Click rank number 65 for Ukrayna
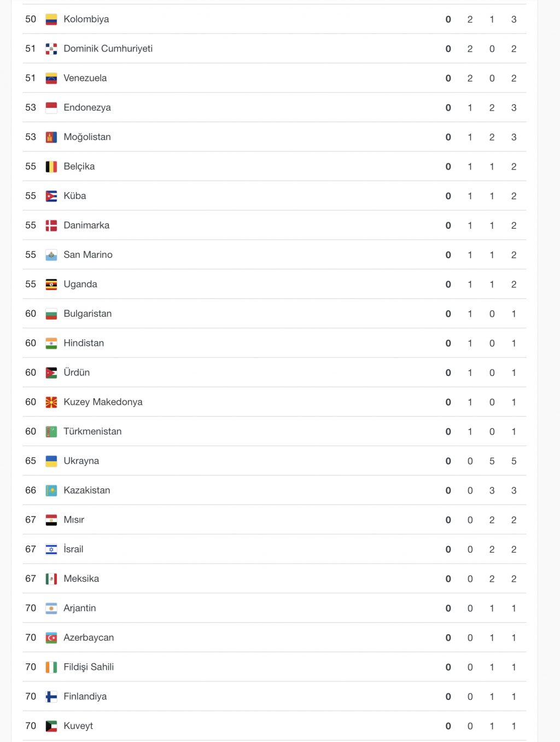This screenshot has height=742, width=560. 31,461
